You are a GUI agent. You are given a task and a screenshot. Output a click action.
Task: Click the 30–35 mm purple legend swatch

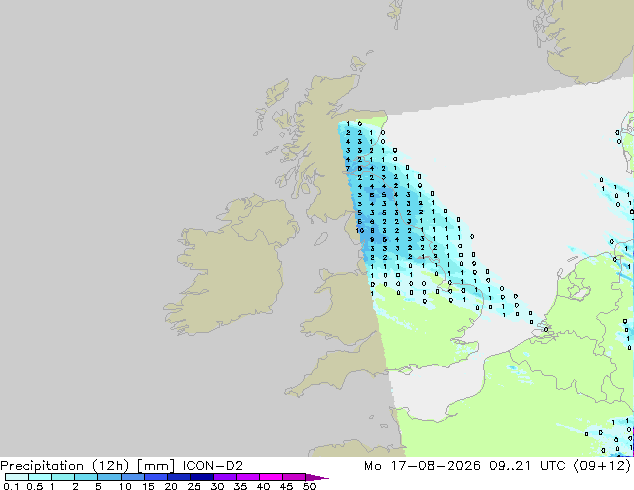[x=224, y=477]
